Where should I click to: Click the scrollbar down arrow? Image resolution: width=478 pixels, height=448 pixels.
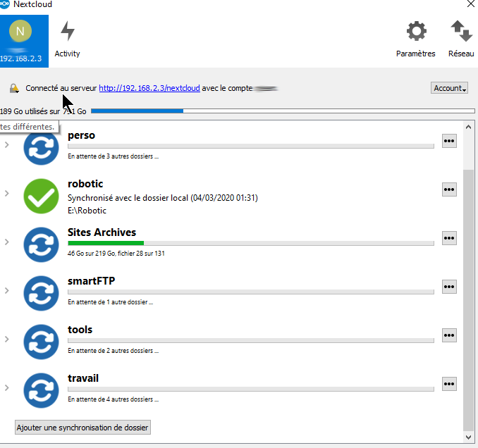coord(469,437)
